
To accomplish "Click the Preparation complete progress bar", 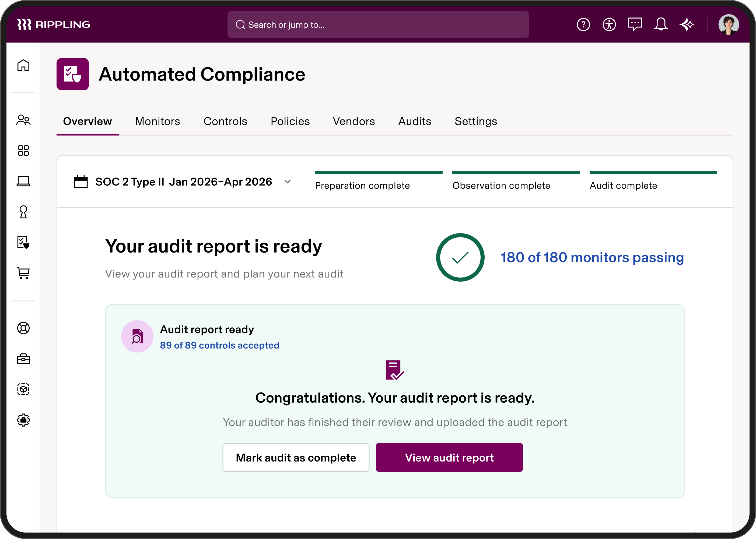I will click(x=378, y=173).
